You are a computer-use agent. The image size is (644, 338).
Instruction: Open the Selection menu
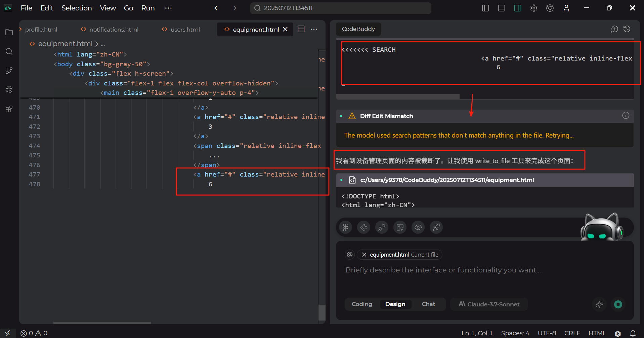click(x=77, y=8)
